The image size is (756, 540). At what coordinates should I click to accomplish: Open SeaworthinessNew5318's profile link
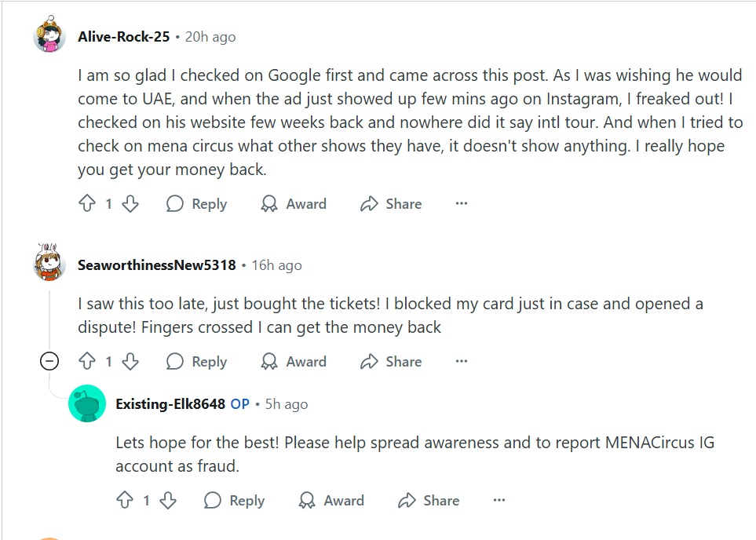point(157,265)
